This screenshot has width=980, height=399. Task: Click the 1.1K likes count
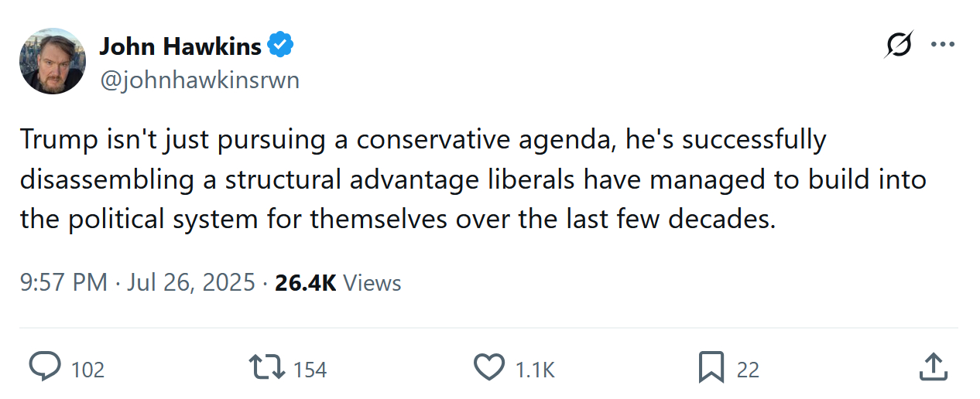[535, 370]
